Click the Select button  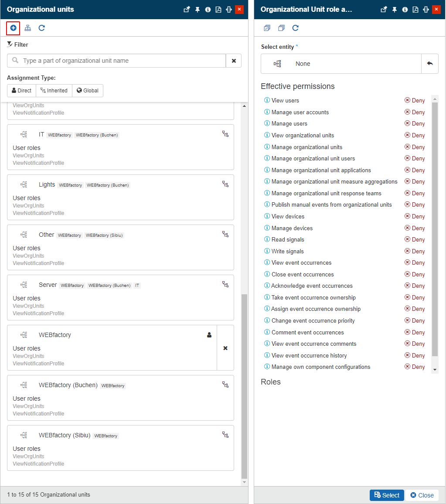coord(387,495)
